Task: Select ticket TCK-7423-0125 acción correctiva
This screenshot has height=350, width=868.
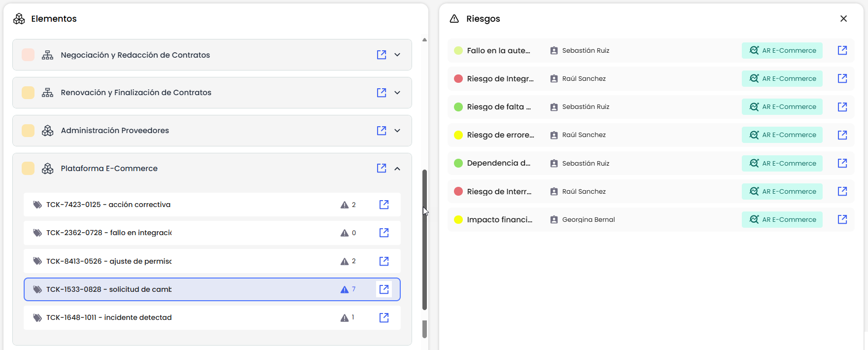Action: [108, 205]
